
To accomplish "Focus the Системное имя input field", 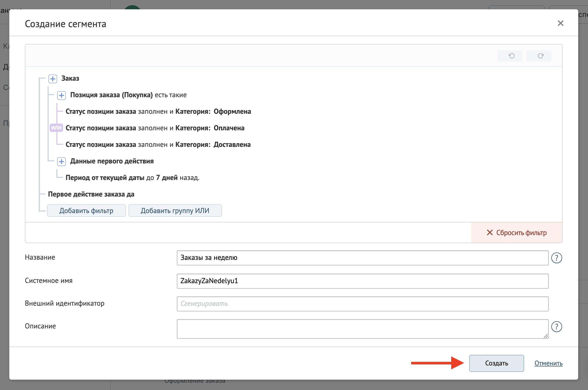I will coord(363,281).
